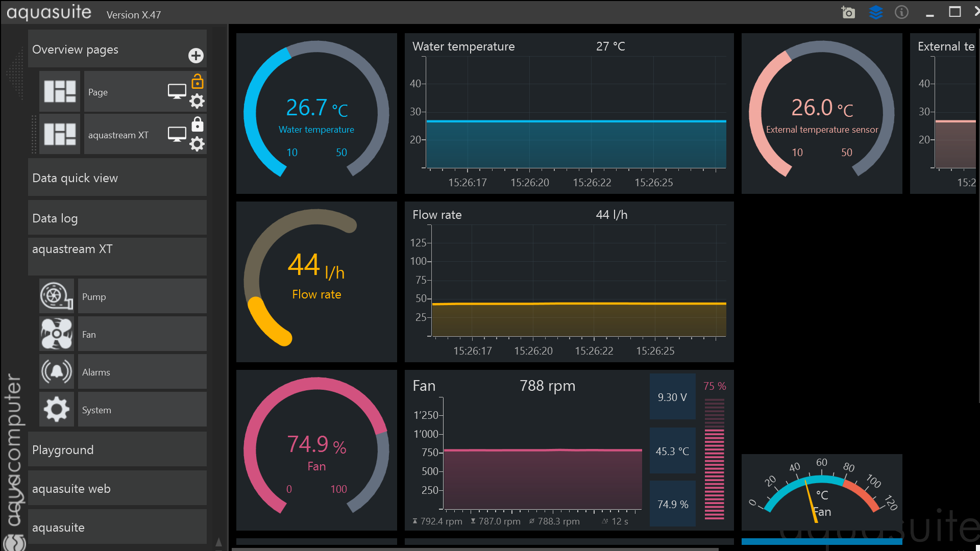
Task: Open the Playground menu section
Action: (117, 450)
